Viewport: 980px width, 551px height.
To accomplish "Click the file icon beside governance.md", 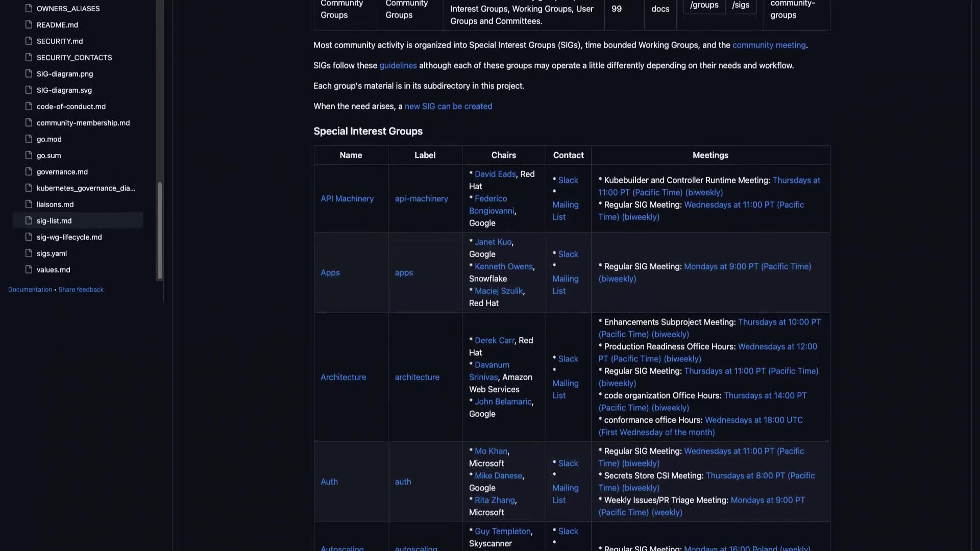I will (x=29, y=171).
